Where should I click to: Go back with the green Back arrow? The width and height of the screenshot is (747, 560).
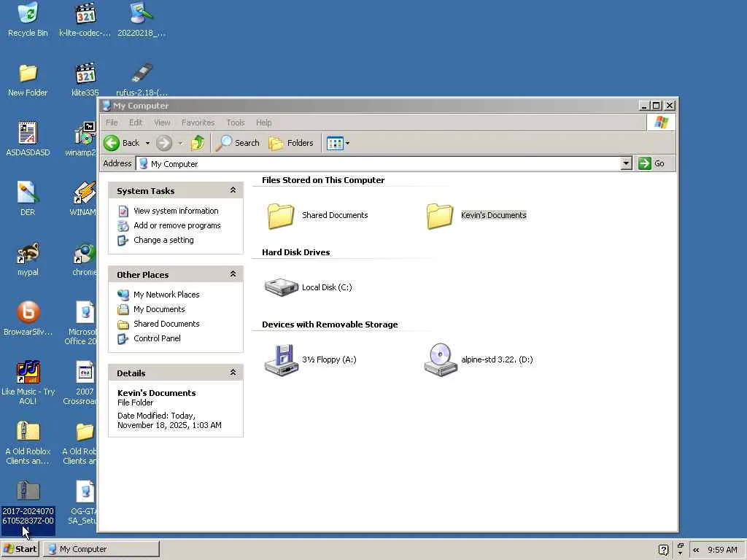click(122, 143)
